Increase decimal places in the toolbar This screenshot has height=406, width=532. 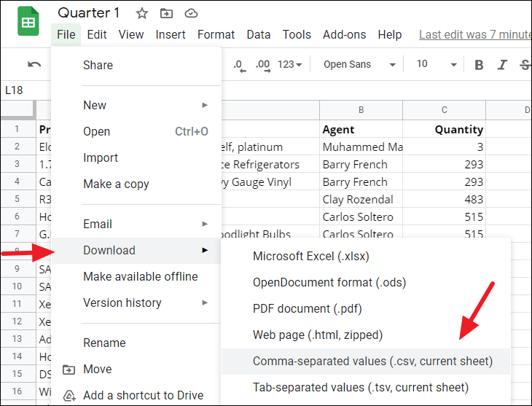click(263, 65)
